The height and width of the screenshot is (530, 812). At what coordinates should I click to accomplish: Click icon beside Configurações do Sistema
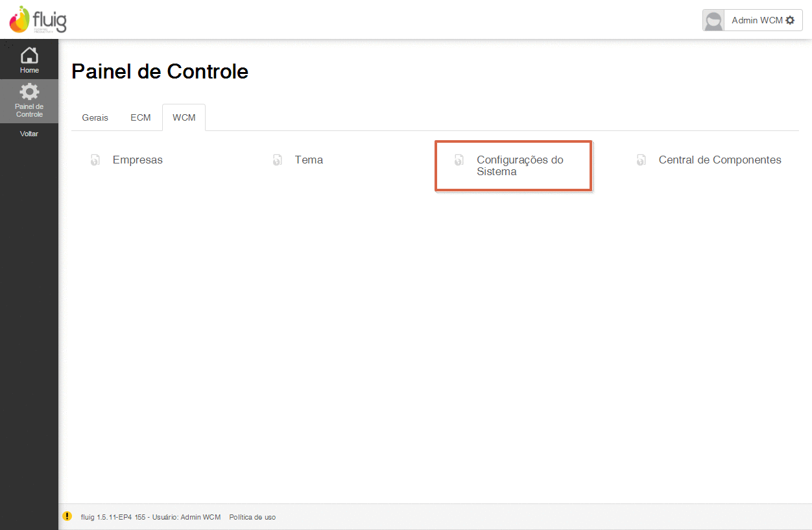click(459, 160)
